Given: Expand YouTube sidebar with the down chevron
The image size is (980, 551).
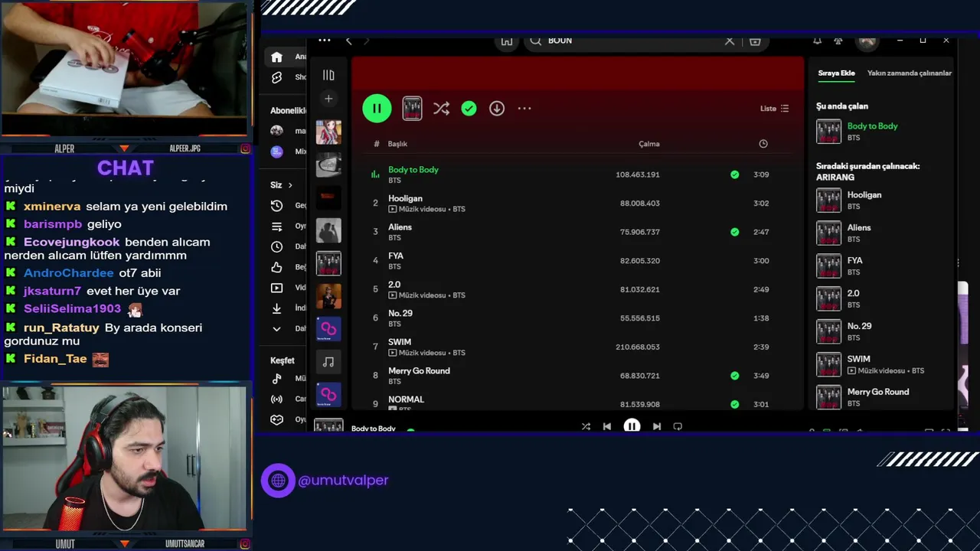Looking at the screenshot, I should (x=277, y=328).
